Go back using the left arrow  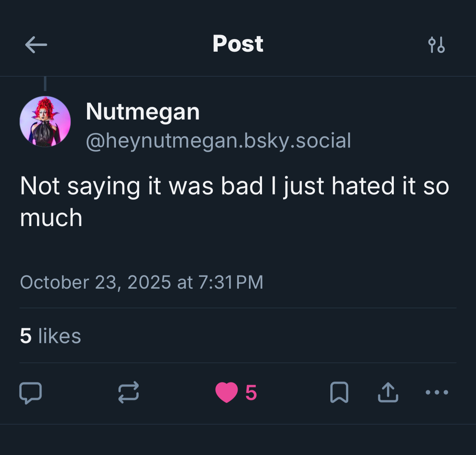[x=36, y=44]
